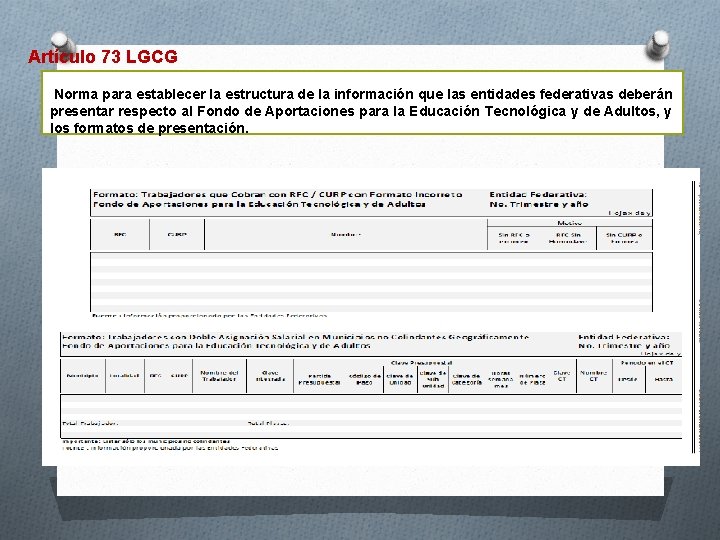This screenshot has width=720, height=540.
Task: Click the "Nombre" column header in the upper table
Action: (346, 235)
